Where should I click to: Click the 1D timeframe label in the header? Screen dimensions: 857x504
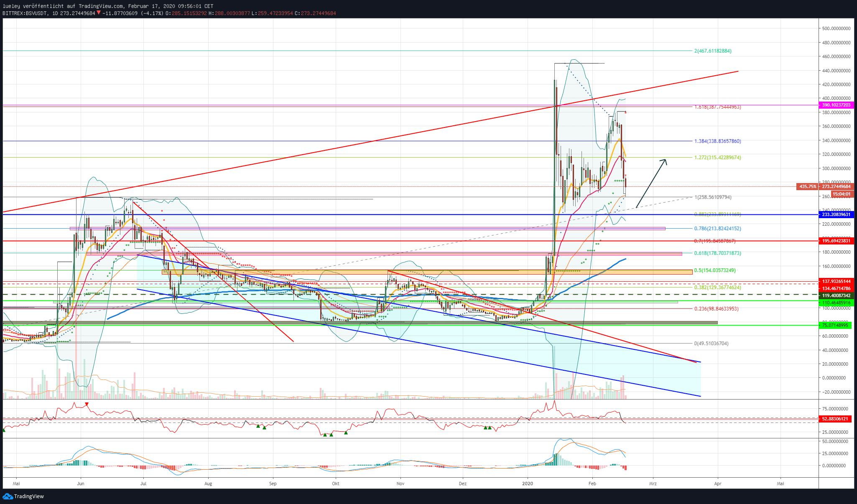coord(55,13)
